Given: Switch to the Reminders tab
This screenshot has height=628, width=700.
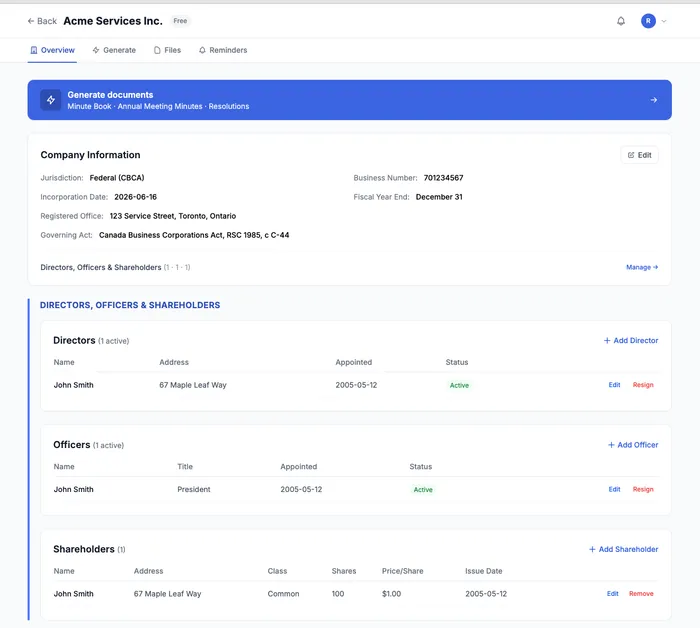Looking at the screenshot, I should (223, 50).
